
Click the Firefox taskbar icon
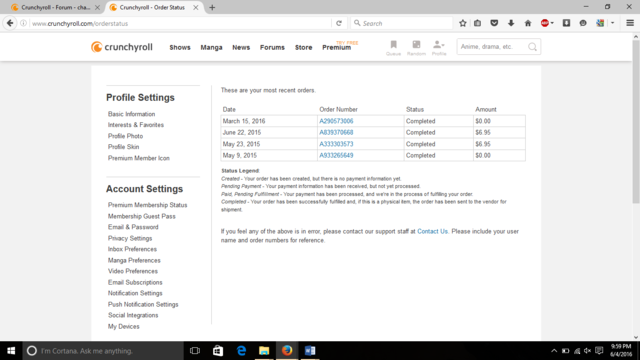(x=287, y=351)
